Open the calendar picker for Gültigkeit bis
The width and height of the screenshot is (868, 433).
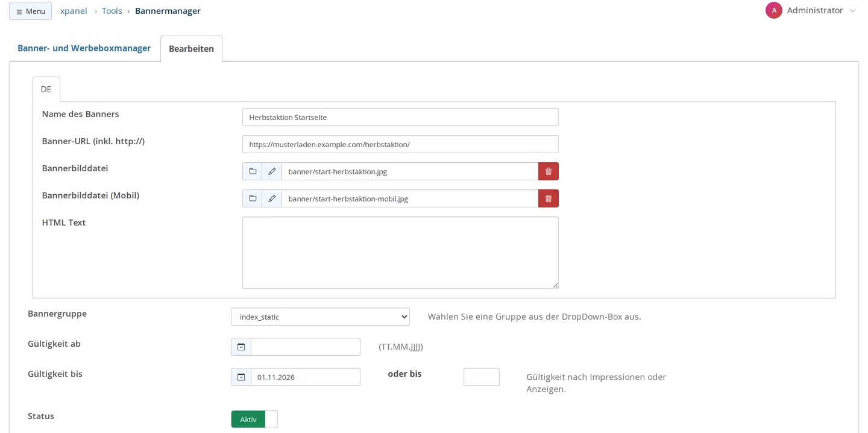pos(241,377)
